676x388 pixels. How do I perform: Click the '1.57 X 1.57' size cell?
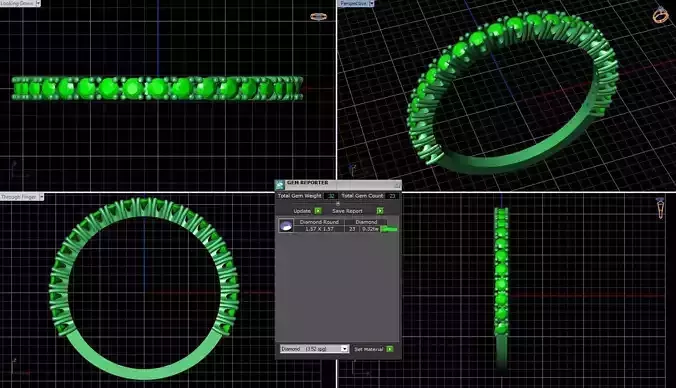click(x=319, y=229)
